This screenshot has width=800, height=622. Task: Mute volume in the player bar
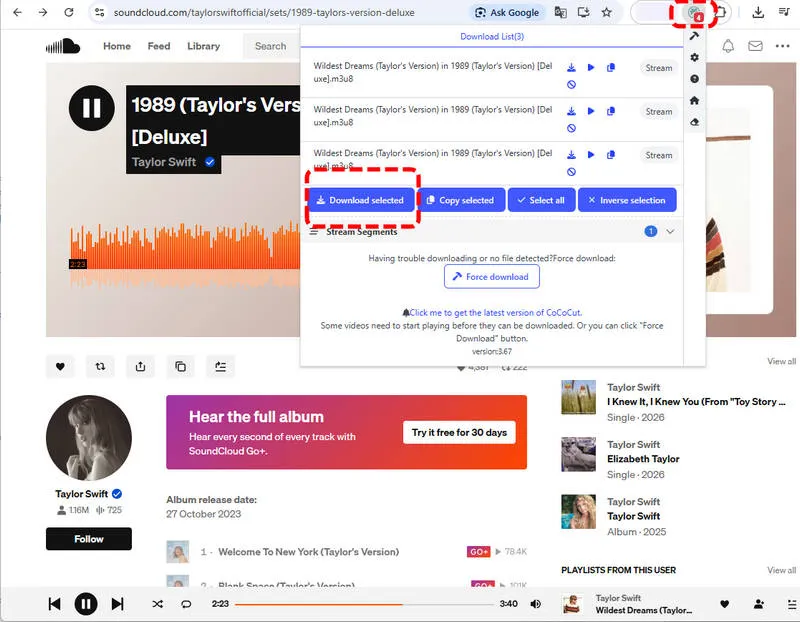[x=535, y=604]
